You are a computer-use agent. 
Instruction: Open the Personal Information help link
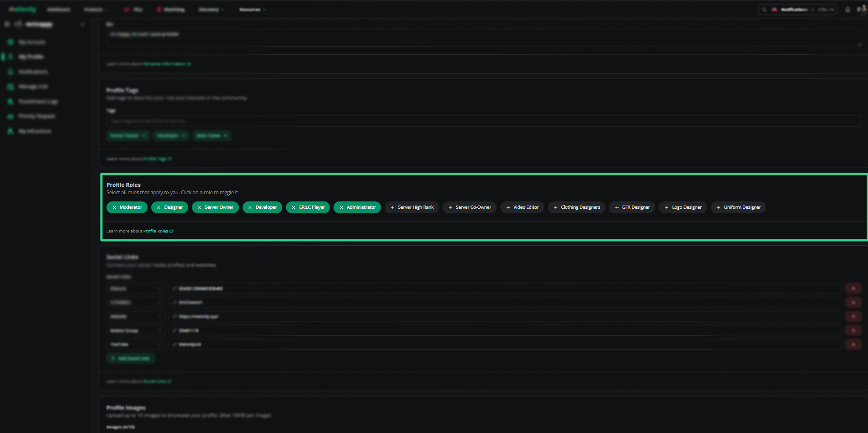[x=167, y=64]
